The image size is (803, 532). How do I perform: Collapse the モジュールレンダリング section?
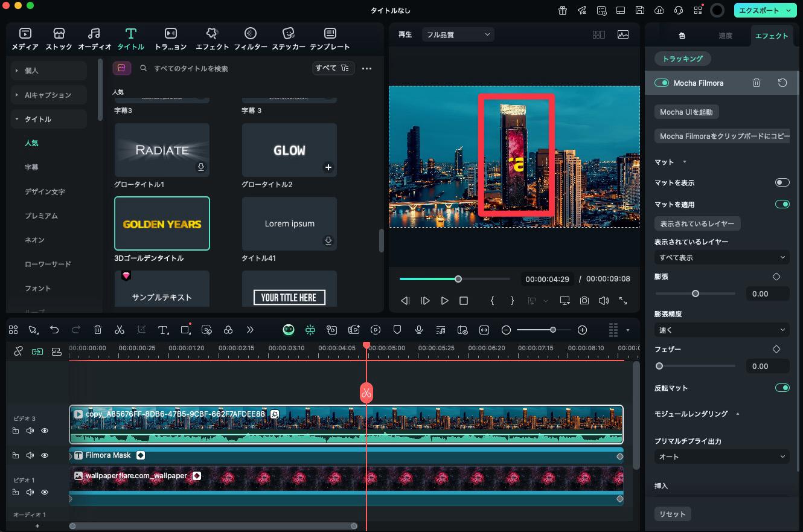tap(737, 414)
